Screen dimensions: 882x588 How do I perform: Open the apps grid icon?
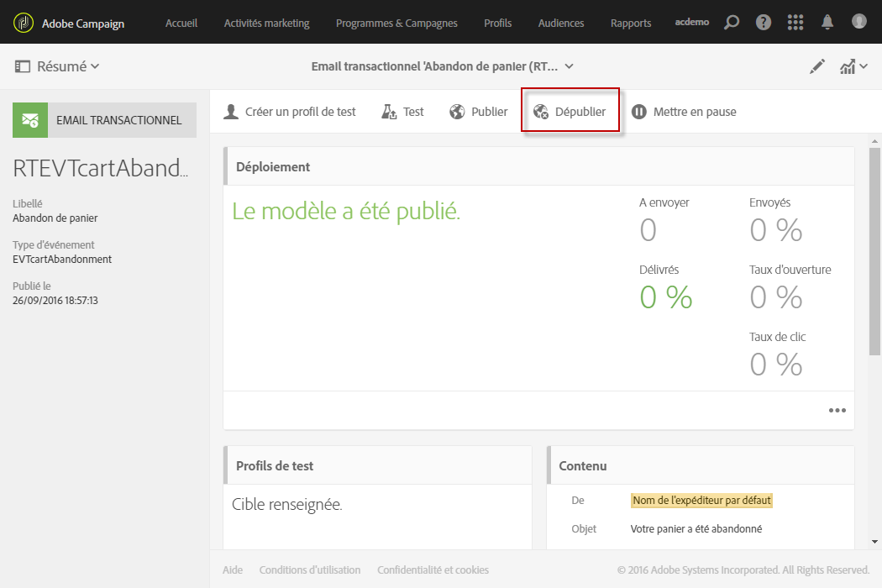795,22
